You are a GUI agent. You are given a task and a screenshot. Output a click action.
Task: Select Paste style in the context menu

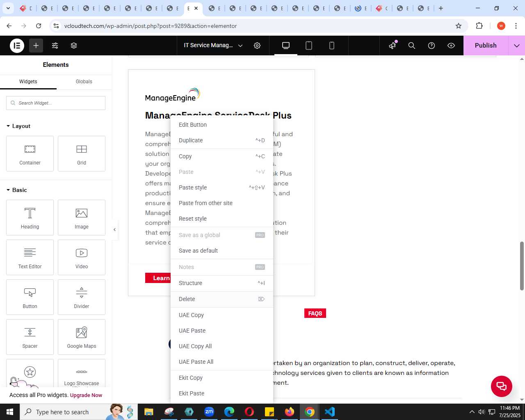(x=221, y=187)
